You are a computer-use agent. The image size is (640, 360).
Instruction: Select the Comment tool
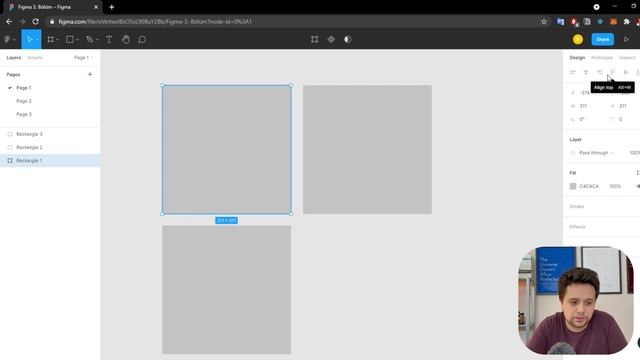[x=142, y=40]
